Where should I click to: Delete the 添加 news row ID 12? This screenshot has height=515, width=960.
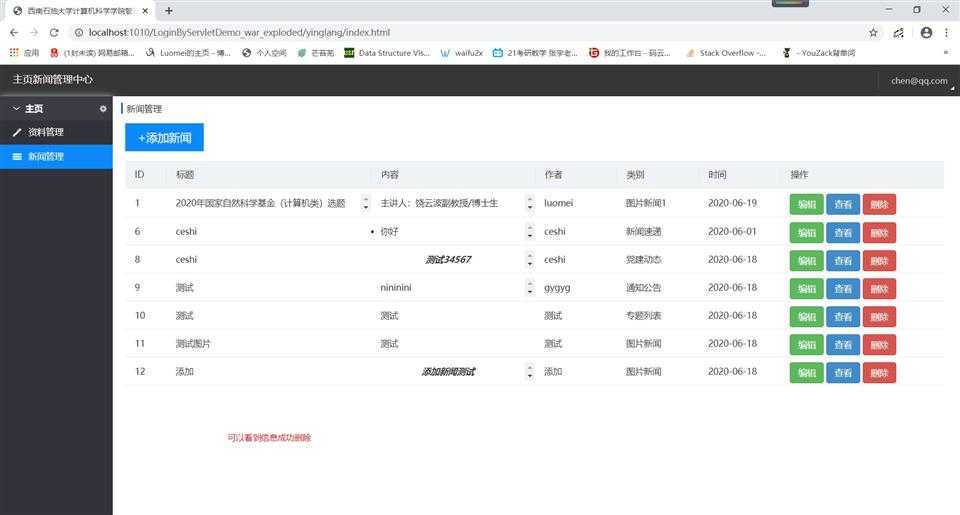(x=879, y=372)
